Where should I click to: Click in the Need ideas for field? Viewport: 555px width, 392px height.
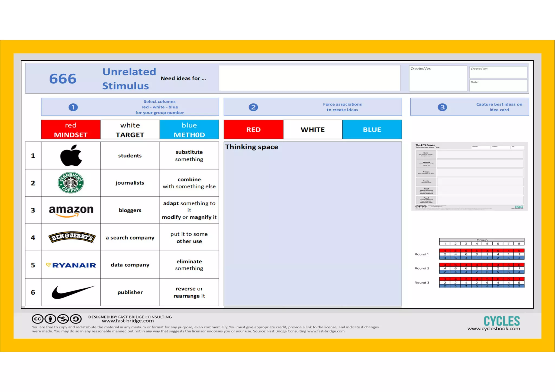point(309,78)
